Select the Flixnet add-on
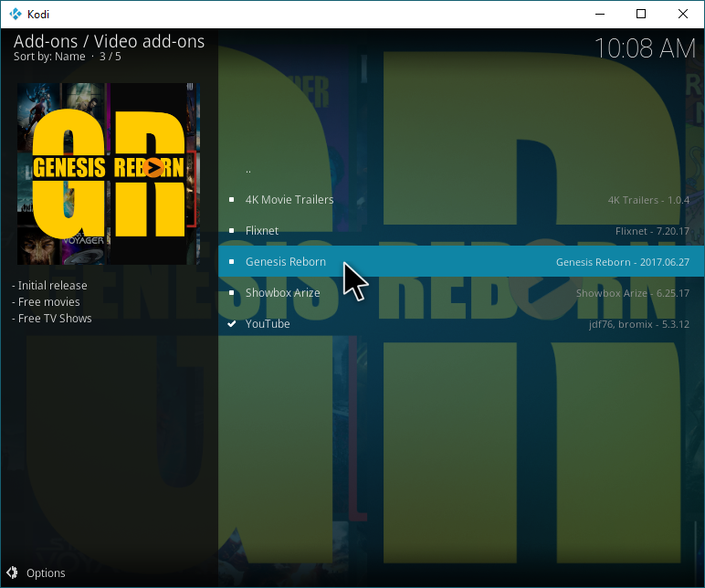 (461, 231)
